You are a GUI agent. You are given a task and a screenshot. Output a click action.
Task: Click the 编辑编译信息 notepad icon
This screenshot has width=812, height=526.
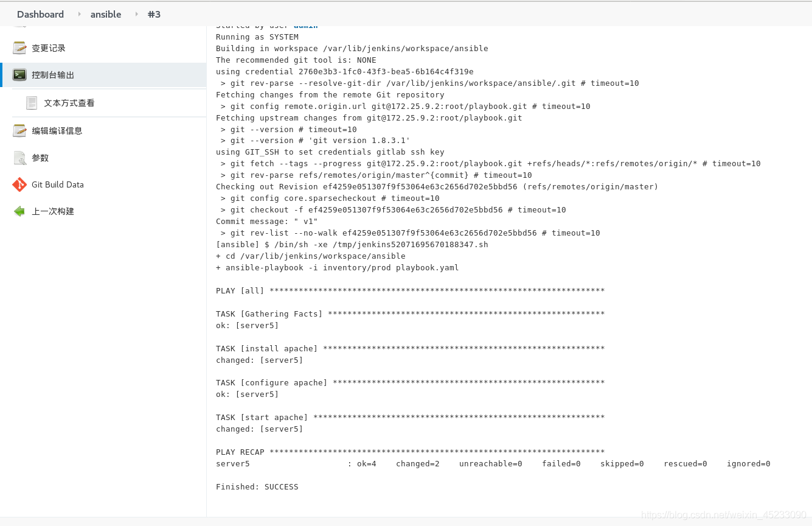click(19, 130)
